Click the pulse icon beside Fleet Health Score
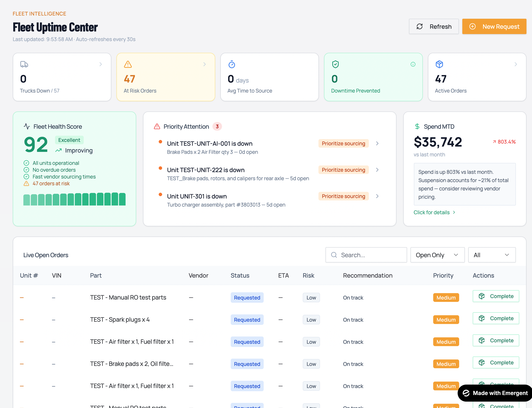Image resolution: width=532 pixels, height=408 pixels. [27, 126]
